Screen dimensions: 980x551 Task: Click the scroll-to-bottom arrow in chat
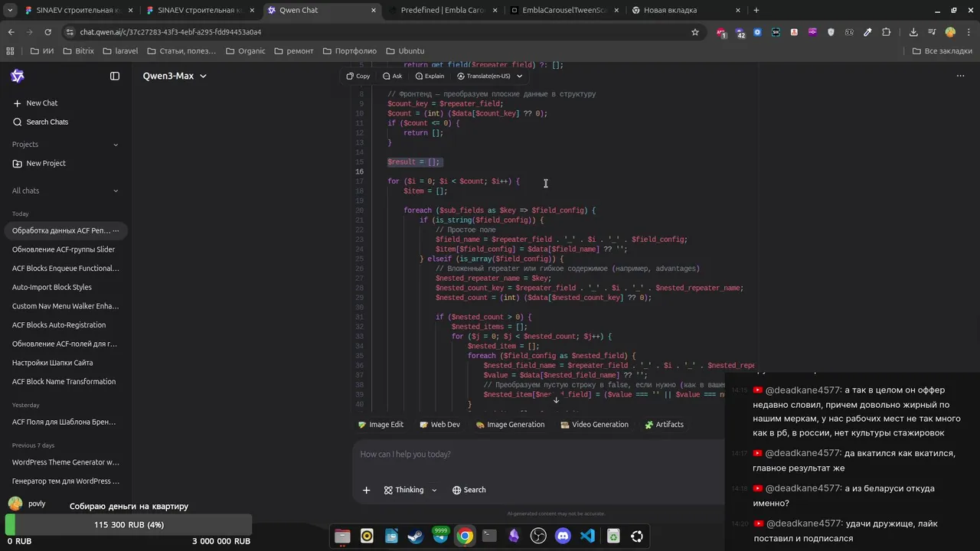(556, 399)
